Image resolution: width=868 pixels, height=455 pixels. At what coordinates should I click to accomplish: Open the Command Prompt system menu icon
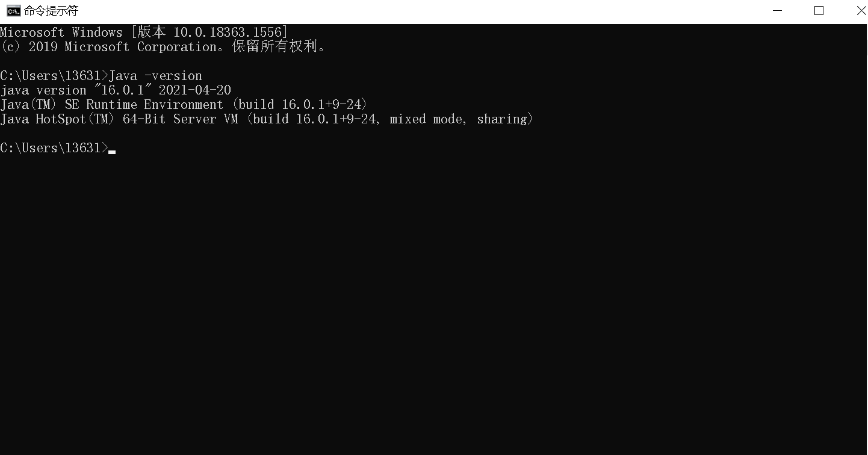coord(13,11)
